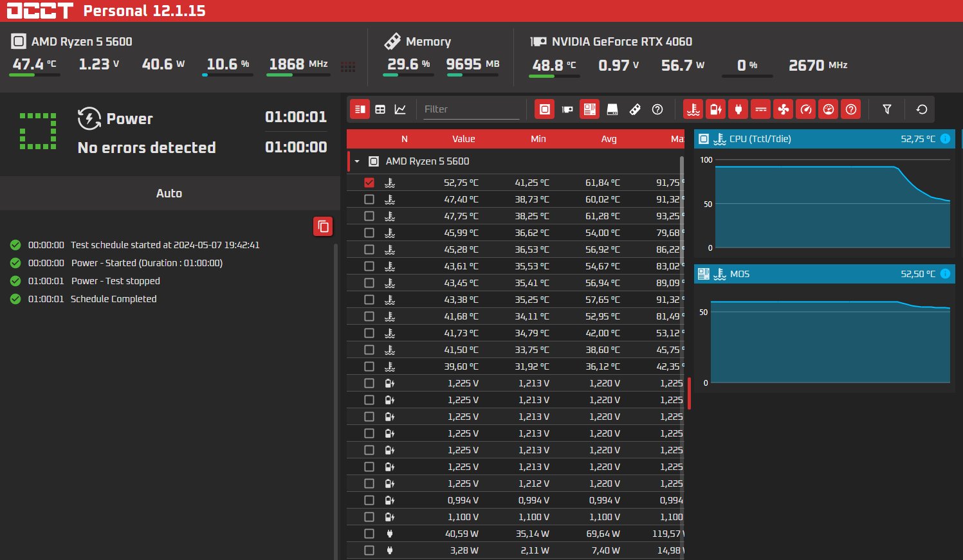Viewport: 963px width, 560px height.
Task: Click the N column header
Action: click(x=405, y=139)
